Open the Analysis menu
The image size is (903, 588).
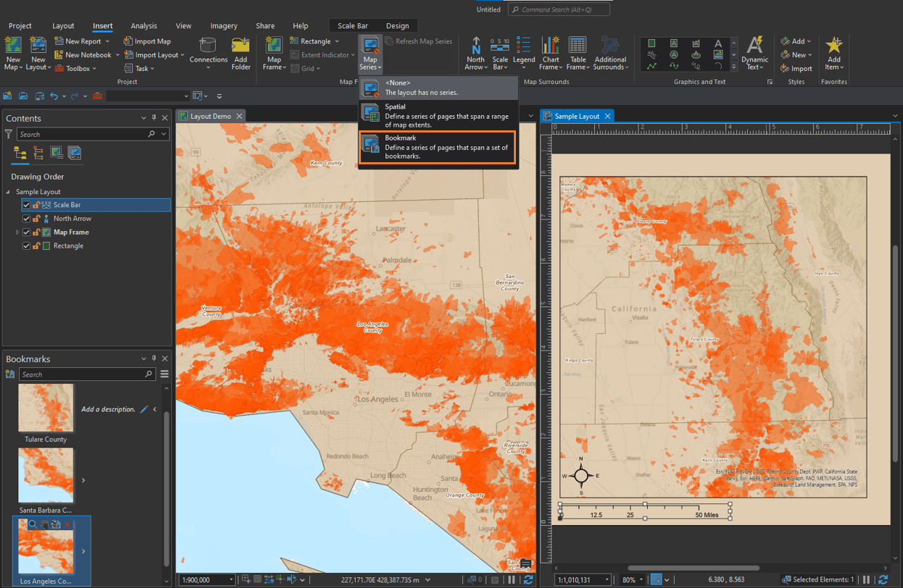[144, 25]
